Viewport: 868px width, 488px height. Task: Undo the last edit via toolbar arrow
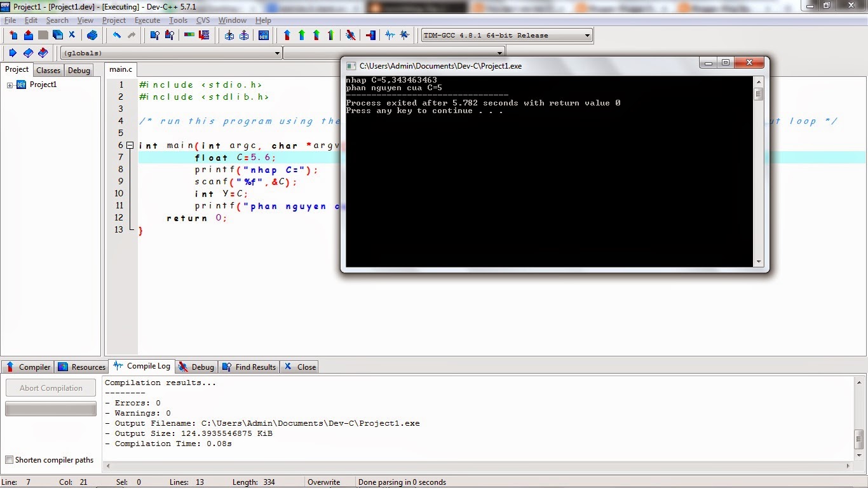coord(117,36)
